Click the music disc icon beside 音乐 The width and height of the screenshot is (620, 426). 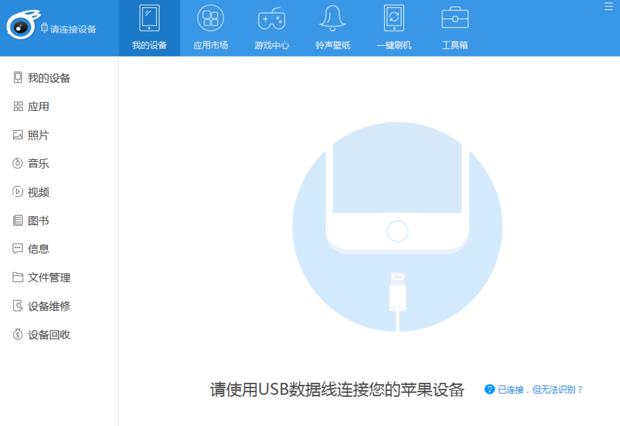coord(17,163)
